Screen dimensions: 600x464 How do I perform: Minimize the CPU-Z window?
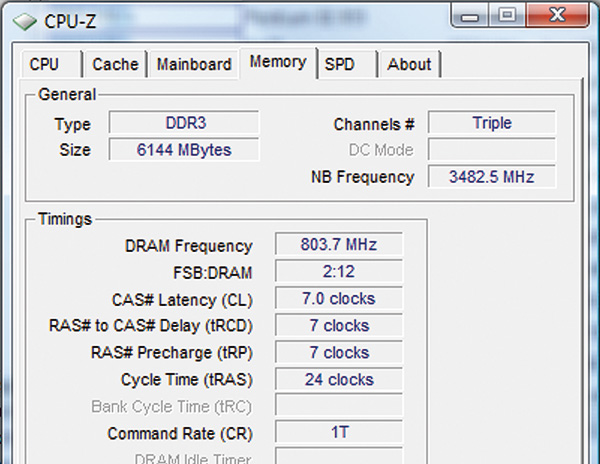point(470,15)
